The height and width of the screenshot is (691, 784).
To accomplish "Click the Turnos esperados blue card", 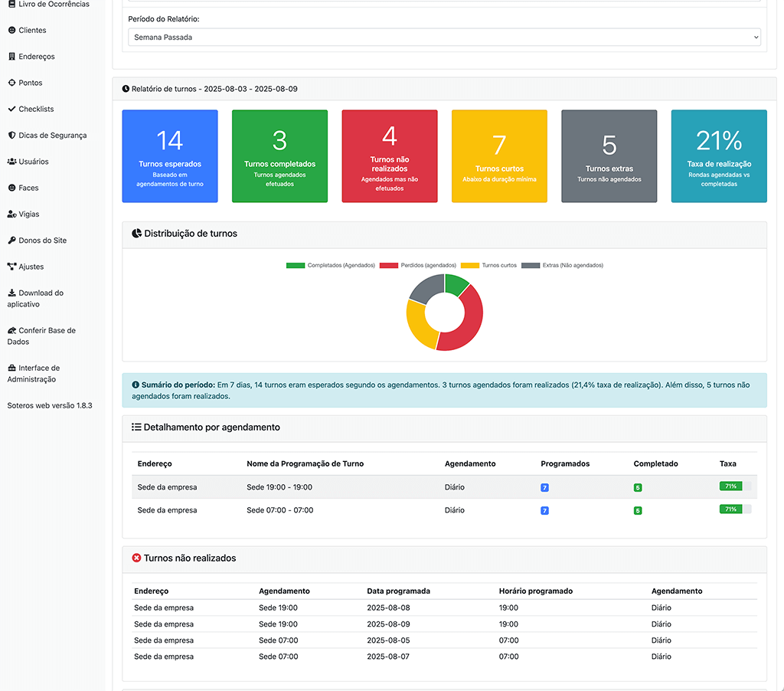I will [x=170, y=156].
